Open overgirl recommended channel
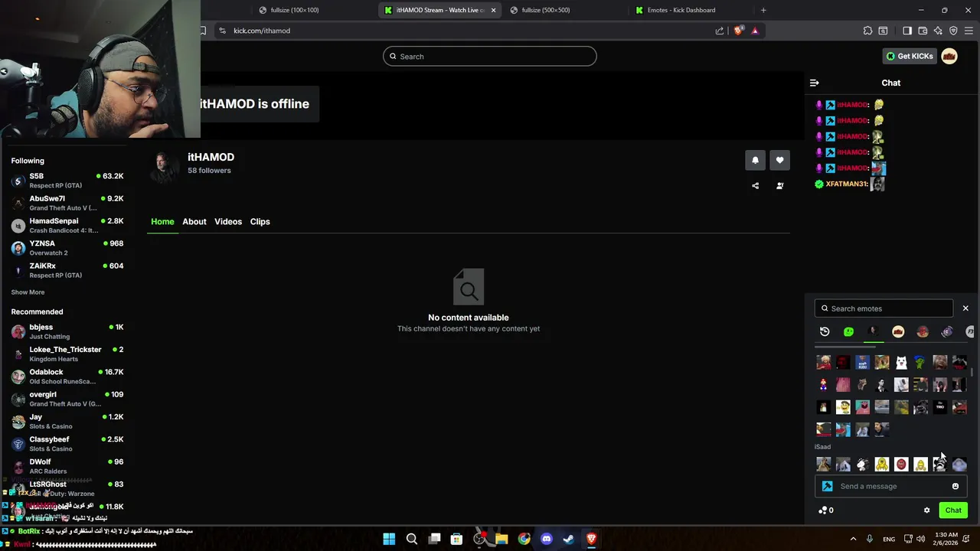The image size is (980, 551). click(67, 399)
